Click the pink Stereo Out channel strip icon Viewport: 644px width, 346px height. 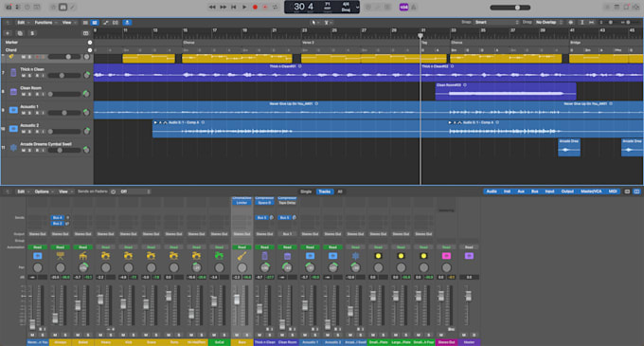[446, 256]
